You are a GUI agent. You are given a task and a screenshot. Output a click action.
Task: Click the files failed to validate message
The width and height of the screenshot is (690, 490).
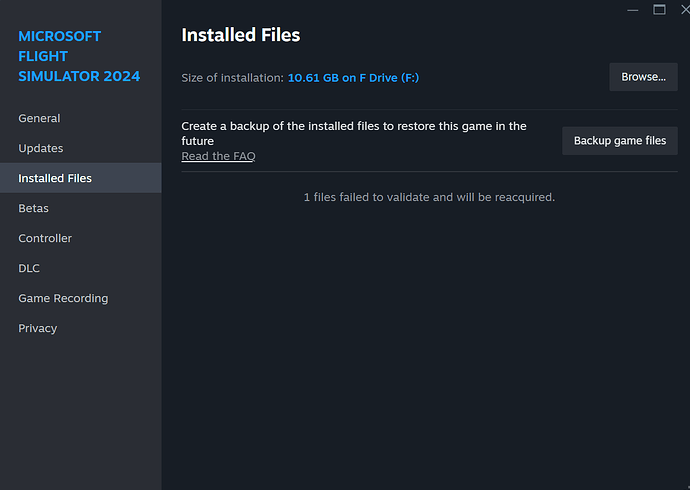click(x=429, y=197)
